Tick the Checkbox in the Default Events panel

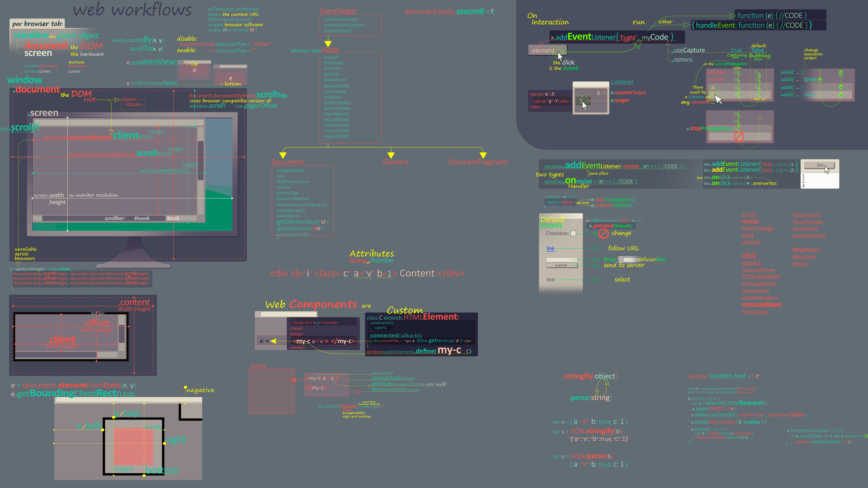tap(573, 233)
